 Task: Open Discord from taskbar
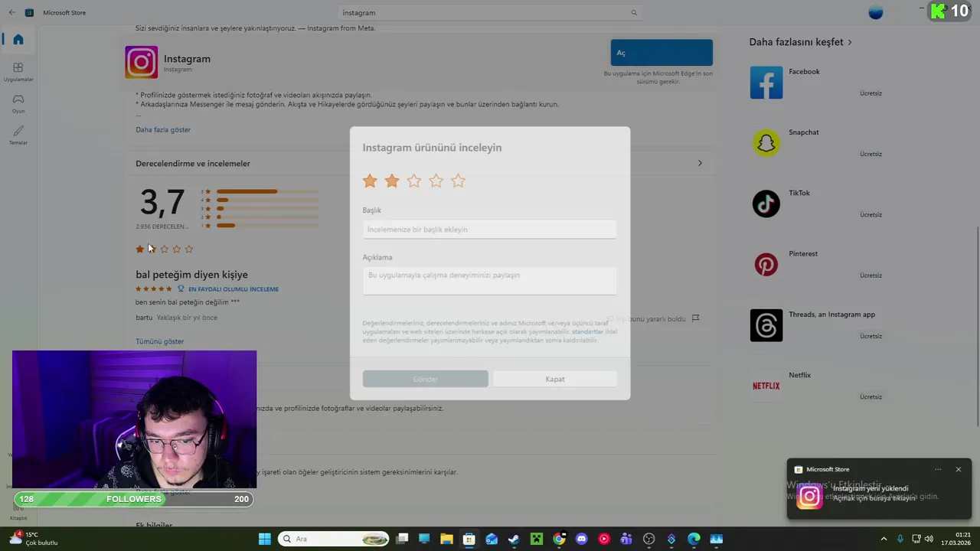[x=581, y=539]
